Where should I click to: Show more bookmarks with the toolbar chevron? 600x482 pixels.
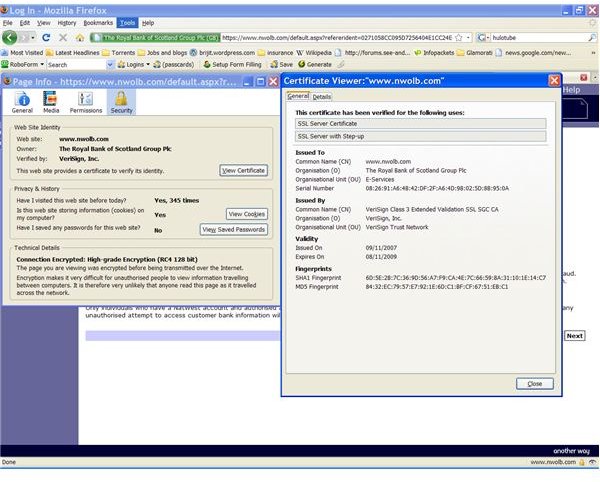pyautogui.click(x=593, y=52)
